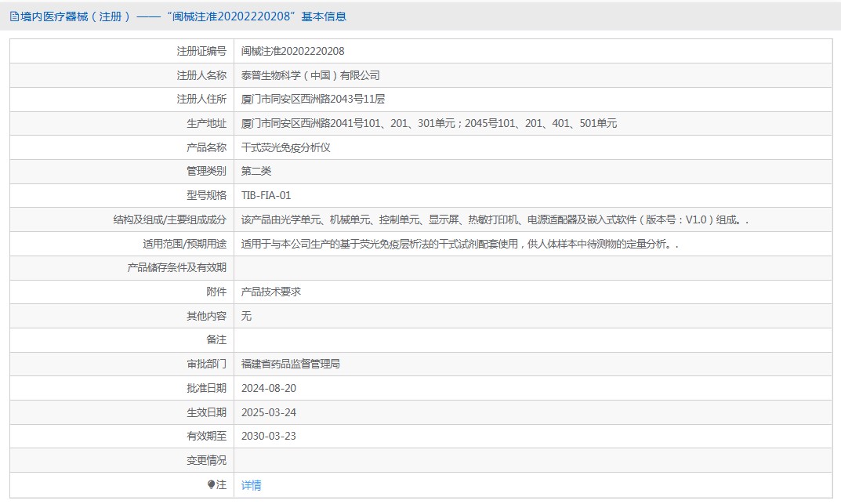The height and width of the screenshot is (504, 841).
Task: Select expiry date 2030-03-23
Action: pos(268,436)
